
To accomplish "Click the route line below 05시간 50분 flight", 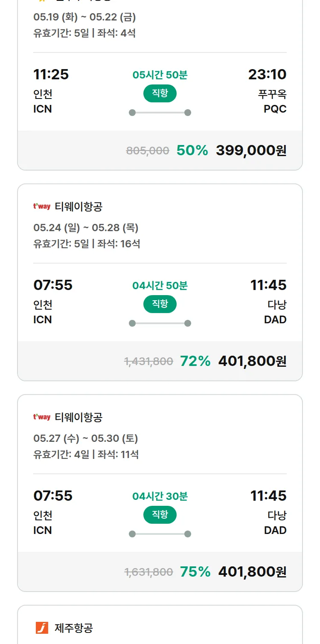I will click(x=160, y=113).
